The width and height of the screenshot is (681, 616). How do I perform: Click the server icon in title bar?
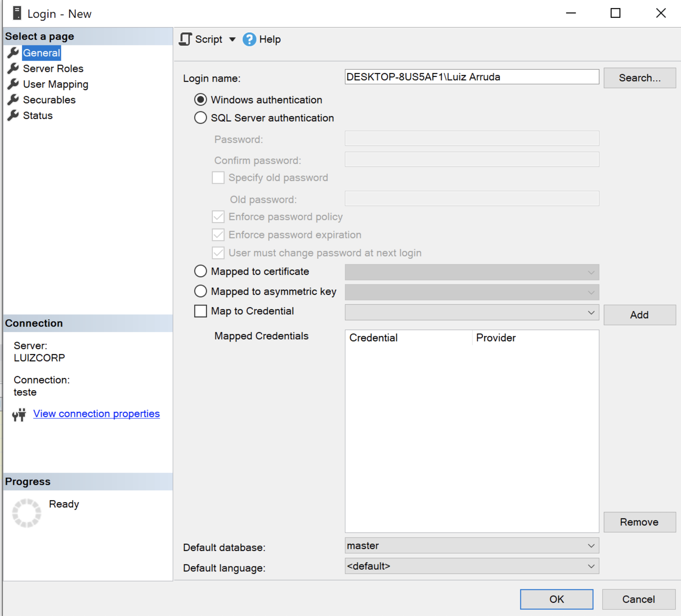point(17,14)
